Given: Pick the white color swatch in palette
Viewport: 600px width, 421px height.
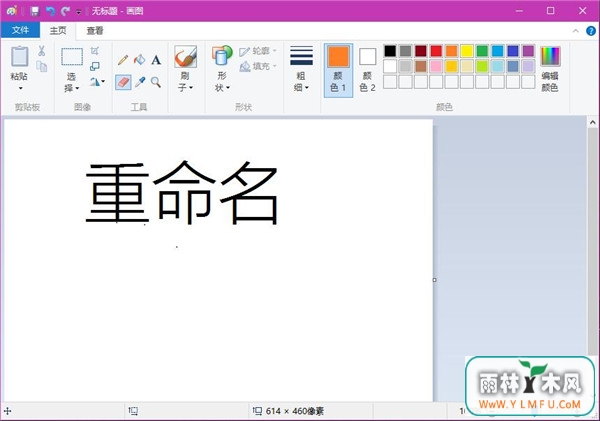Looking at the screenshot, I should [390, 66].
